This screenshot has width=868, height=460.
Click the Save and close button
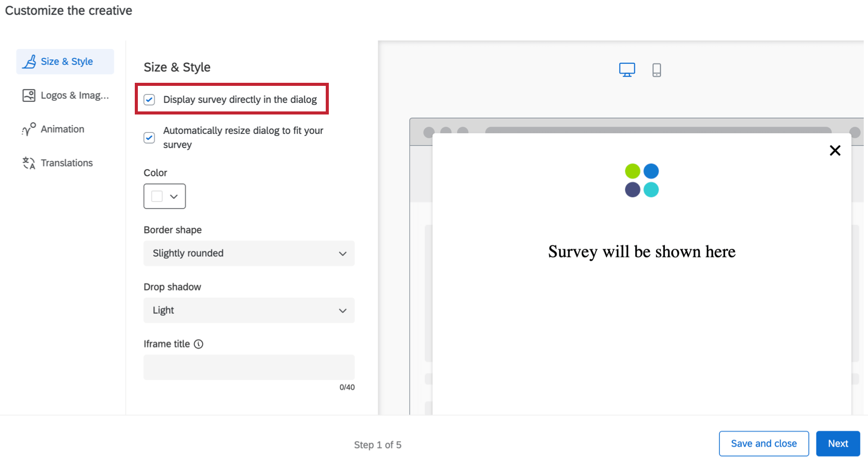763,443
